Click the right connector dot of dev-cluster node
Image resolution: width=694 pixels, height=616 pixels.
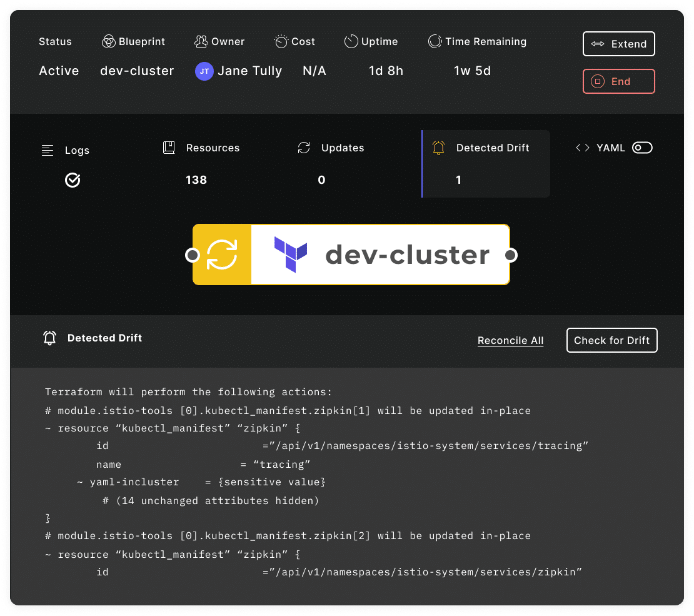511,255
